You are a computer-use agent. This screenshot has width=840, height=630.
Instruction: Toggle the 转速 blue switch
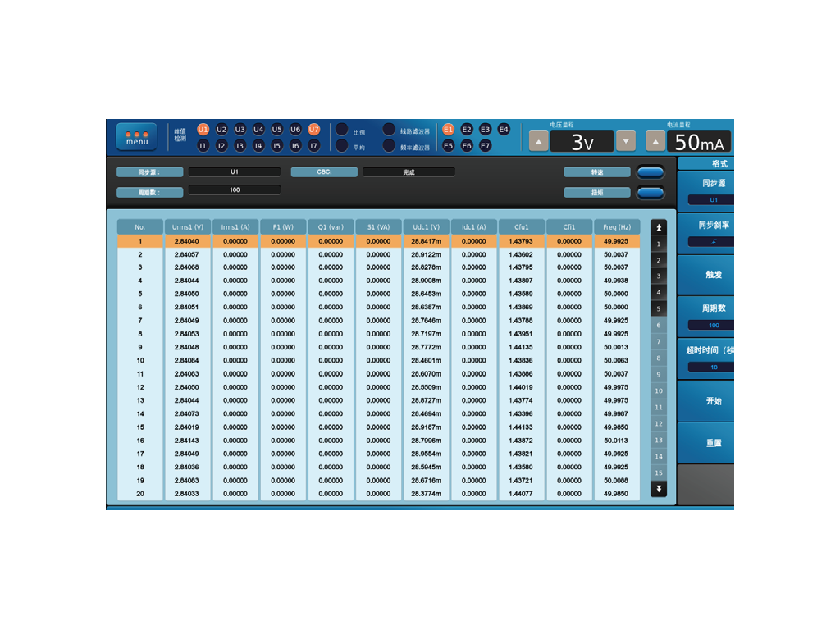tap(651, 172)
